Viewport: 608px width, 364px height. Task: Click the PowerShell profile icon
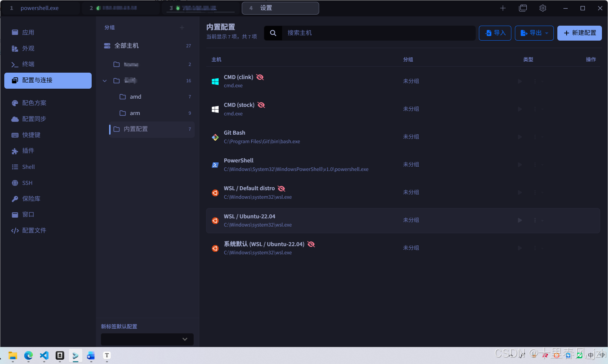pyautogui.click(x=215, y=165)
